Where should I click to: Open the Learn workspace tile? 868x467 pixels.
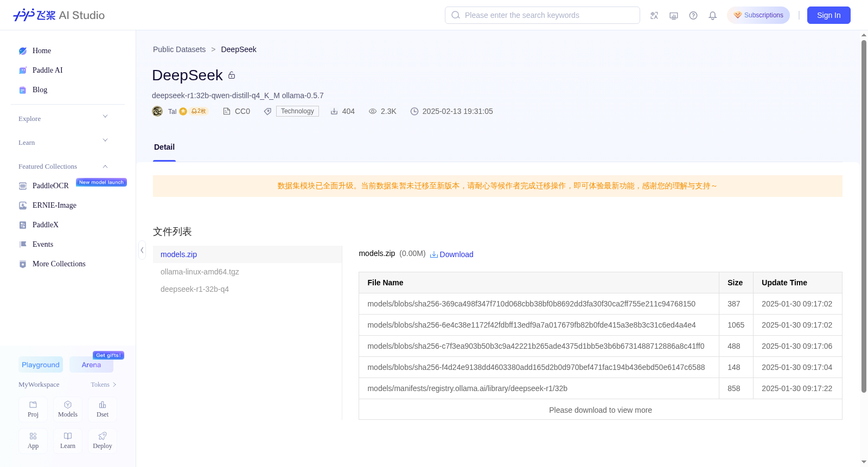click(x=68, y=441)
